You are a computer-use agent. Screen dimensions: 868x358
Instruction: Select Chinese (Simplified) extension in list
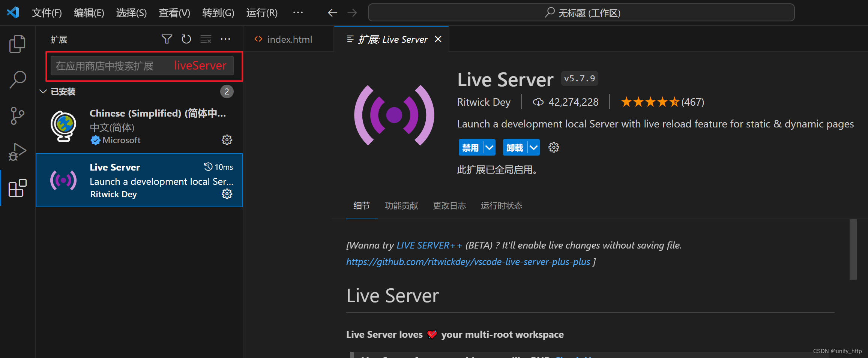(139, 126)
